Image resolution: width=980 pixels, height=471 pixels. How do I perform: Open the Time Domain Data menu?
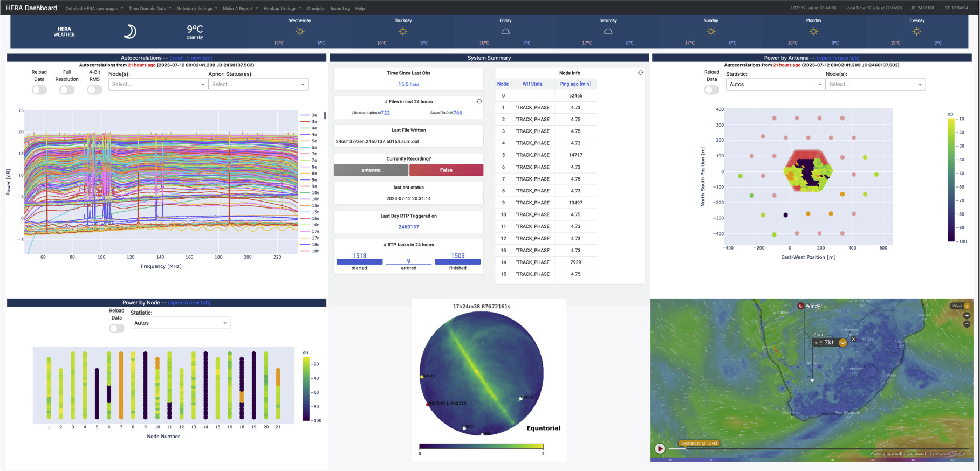point(149,8)
